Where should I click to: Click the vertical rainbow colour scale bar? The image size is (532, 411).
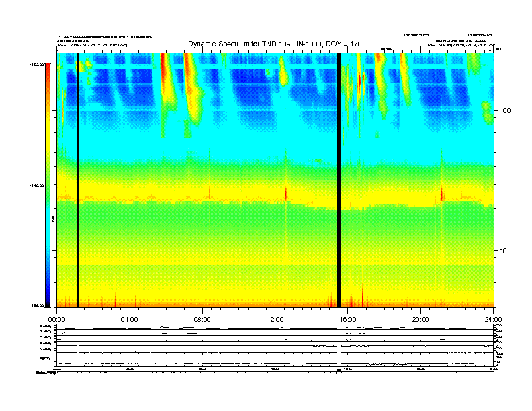tap(48, 185)
